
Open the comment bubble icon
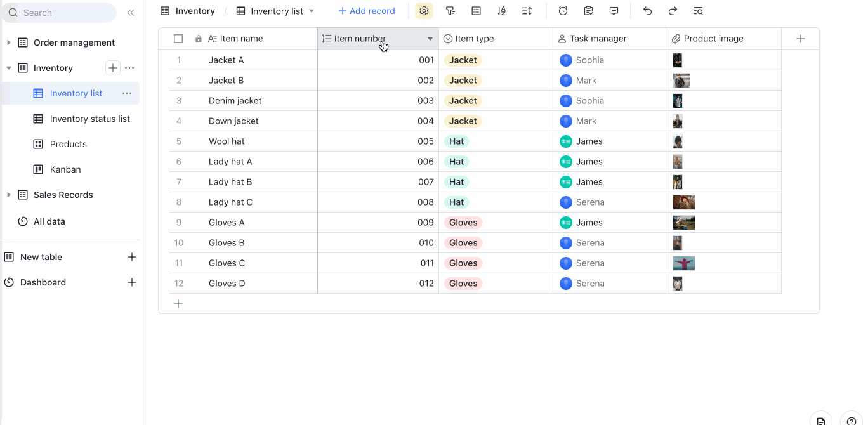pyautogui.click(x=613, y=11)
